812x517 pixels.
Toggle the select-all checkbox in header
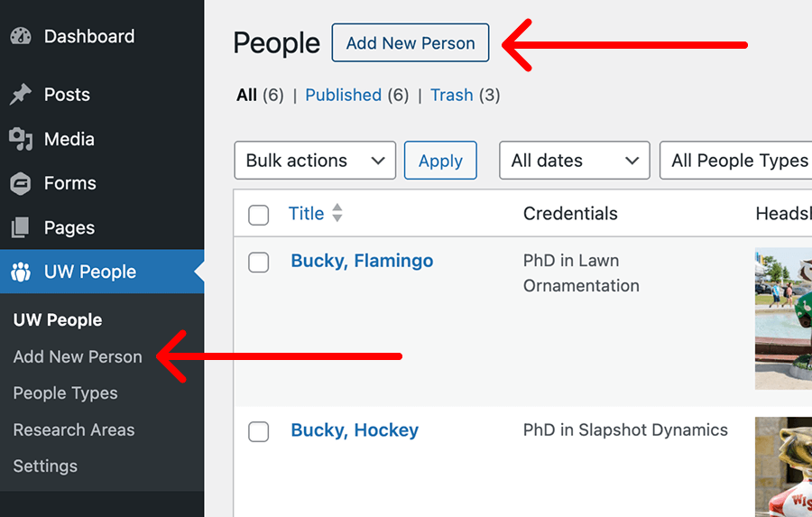(x=259, y=215)
